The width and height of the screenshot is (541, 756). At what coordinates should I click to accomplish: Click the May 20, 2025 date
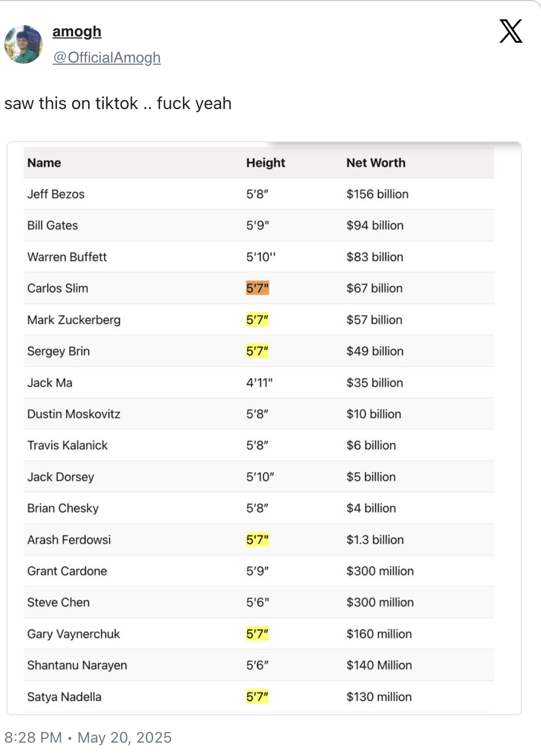[125, 737]
